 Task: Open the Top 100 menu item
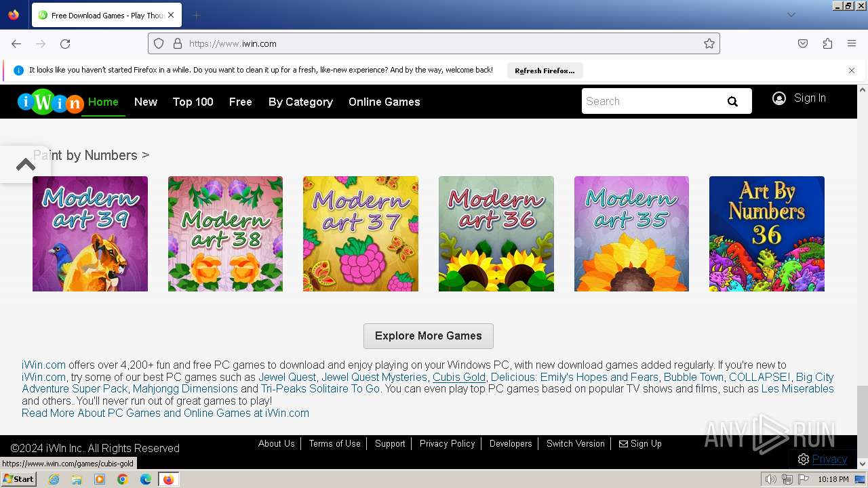[193, 102]
